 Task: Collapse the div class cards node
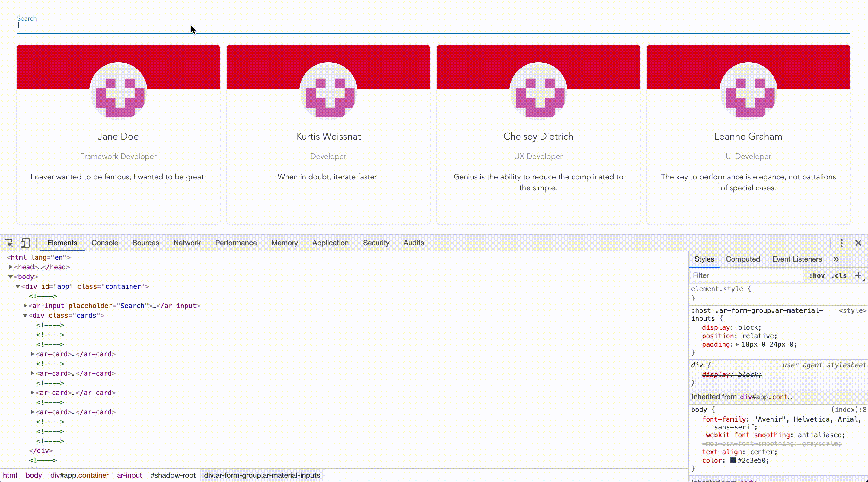point(25,316)
